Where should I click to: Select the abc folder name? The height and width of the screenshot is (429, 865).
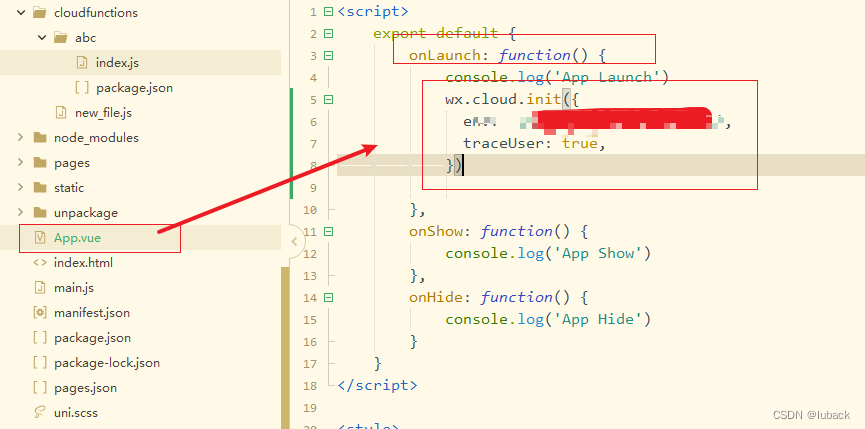point(86,37)
